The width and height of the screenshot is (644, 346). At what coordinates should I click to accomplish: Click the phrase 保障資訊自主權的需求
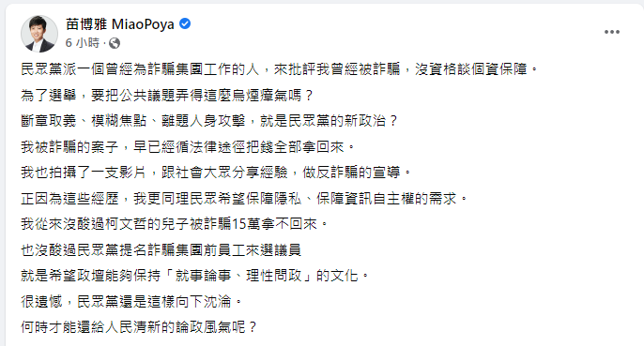387,198
